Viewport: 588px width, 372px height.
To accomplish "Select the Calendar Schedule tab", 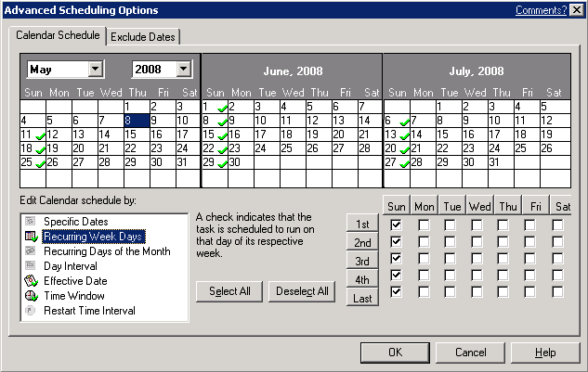I will (58, 36).
